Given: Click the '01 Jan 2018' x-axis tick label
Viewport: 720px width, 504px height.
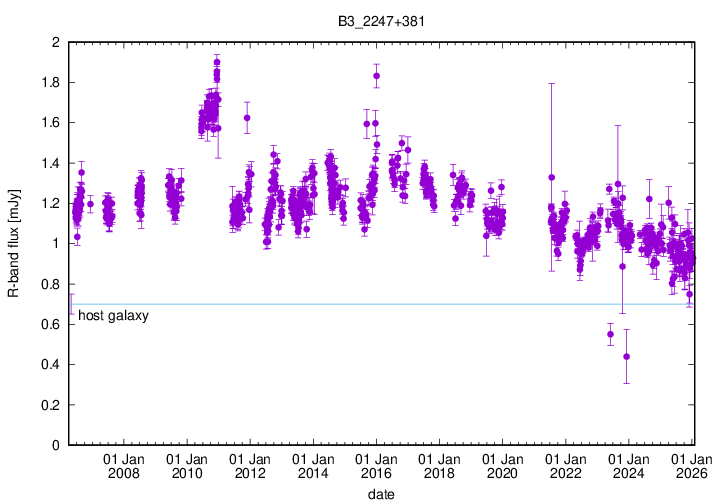Looking at the screenshot, I should click(x=438, y=465).
